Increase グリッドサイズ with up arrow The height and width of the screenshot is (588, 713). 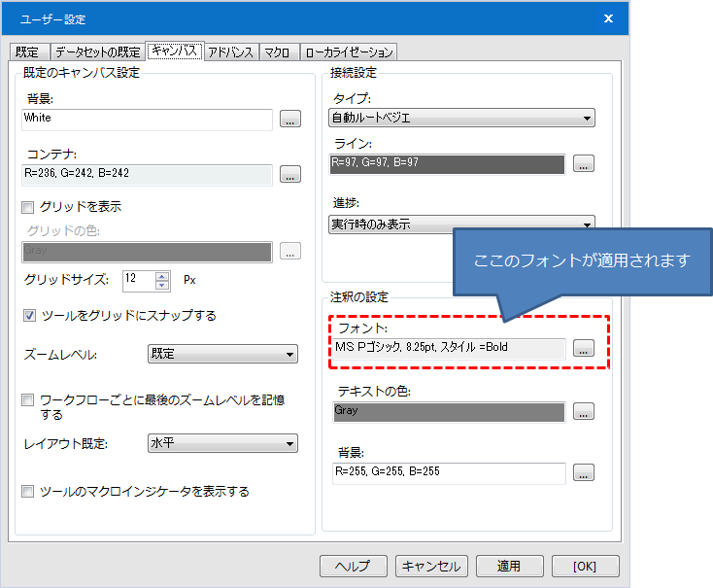point(162,276)
